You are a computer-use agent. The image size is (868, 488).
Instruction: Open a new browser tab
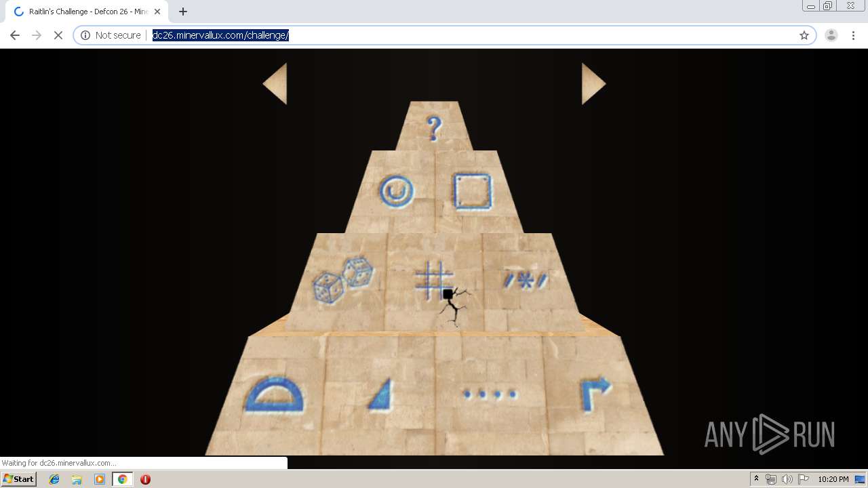(x=183, y=12)
